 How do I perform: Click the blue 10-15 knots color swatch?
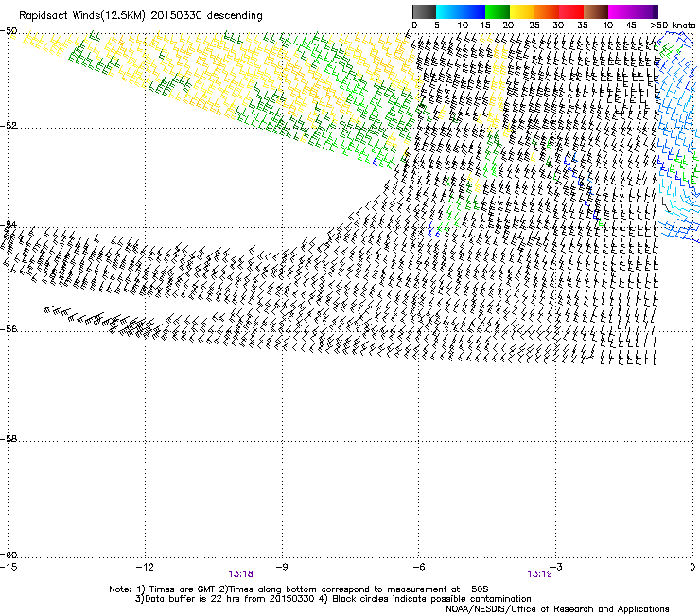click(x=473, y=11)
